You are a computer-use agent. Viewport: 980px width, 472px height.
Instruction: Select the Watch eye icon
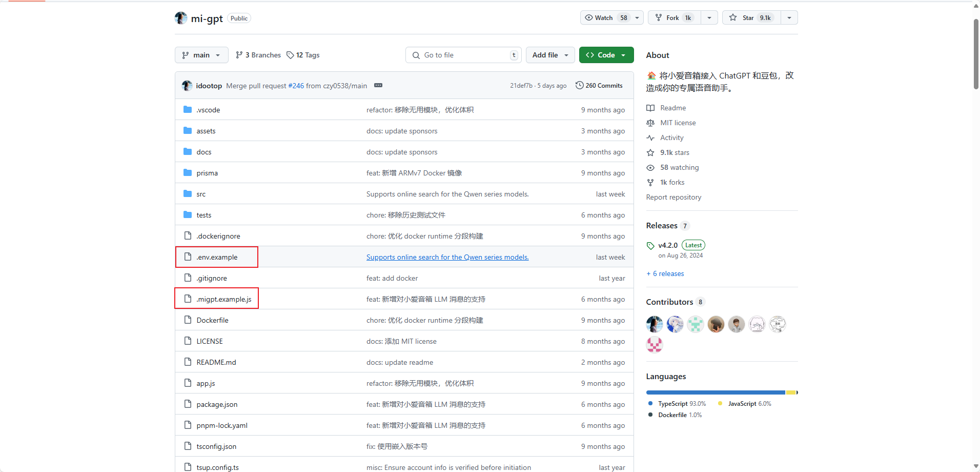pyautogui.click(x=589, y=17)
